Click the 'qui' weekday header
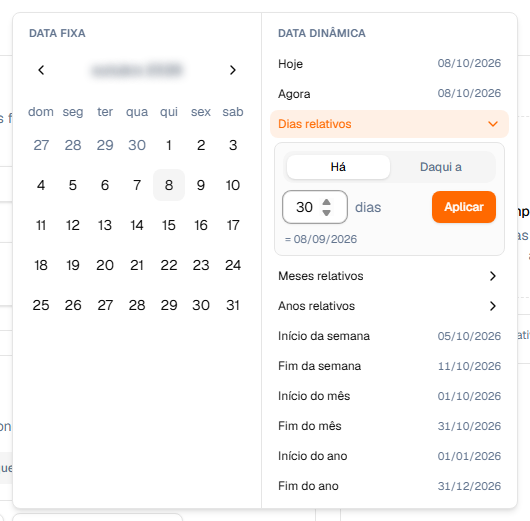 [x=169, y=112]
